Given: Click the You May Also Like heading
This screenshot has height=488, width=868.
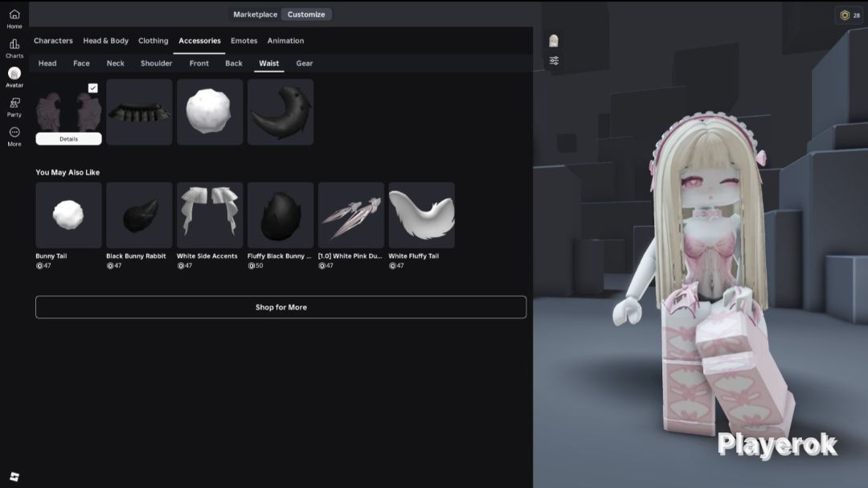Looking at the screenshot, I should click(68, 172).
